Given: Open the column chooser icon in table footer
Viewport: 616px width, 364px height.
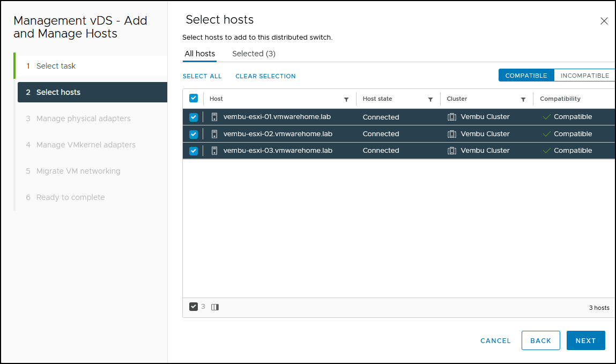Looking at the screenshot, I should point(215,307).
